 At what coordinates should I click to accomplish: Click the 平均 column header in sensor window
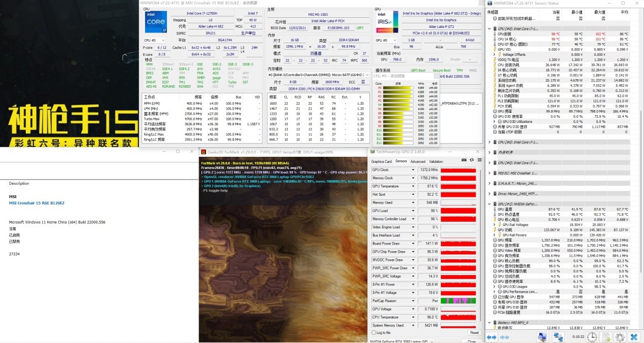624,12
